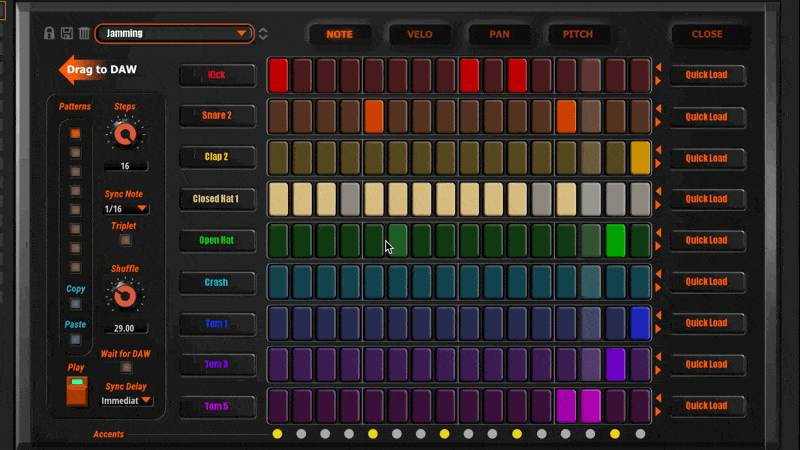Open the Sync Note 1/16 dropdown
The height and width of the screenshot is (450, 800).
point(126,209)
